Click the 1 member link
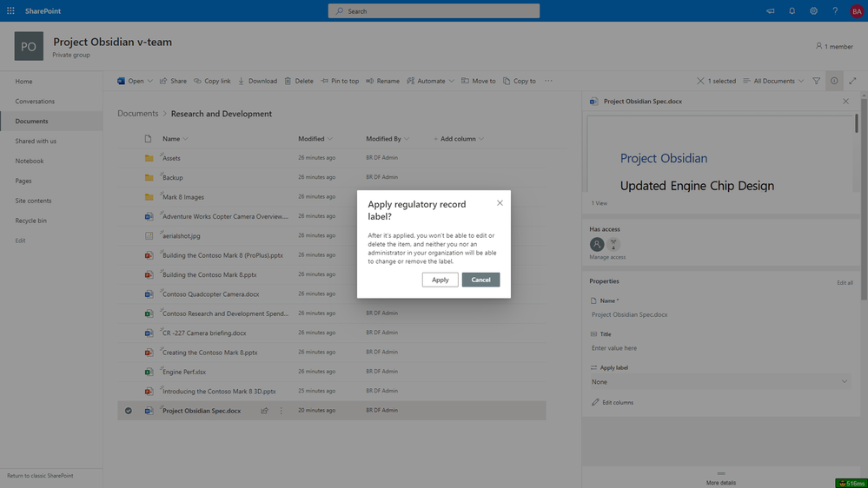This screenshot has width=868, height=488. point(834,47)
